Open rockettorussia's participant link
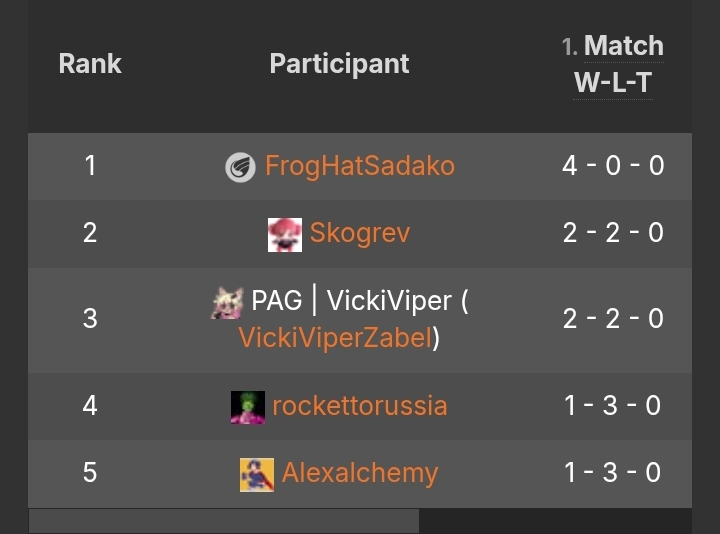Image resolution: width=720 pixels, height=534 pixels. point(359,406)
